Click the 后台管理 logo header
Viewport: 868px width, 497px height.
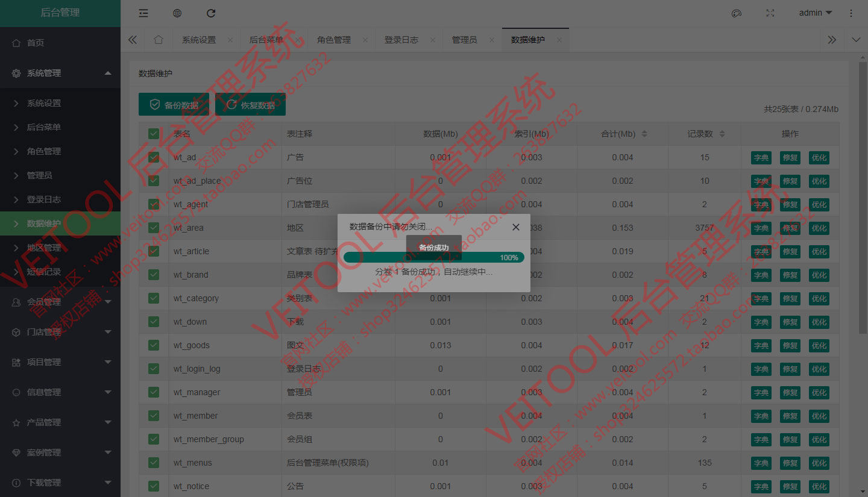(x=60, y=13)
